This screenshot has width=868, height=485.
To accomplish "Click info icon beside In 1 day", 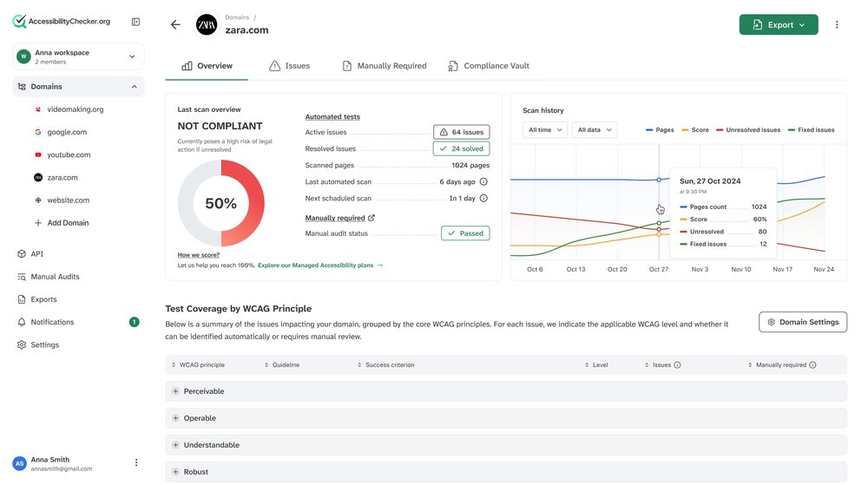I will pos(483,198).
